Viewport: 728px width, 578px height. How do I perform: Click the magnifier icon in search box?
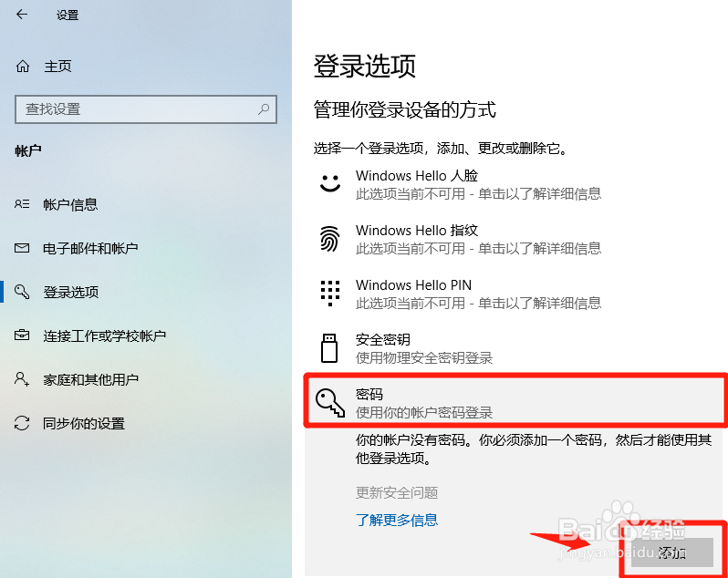264,109
